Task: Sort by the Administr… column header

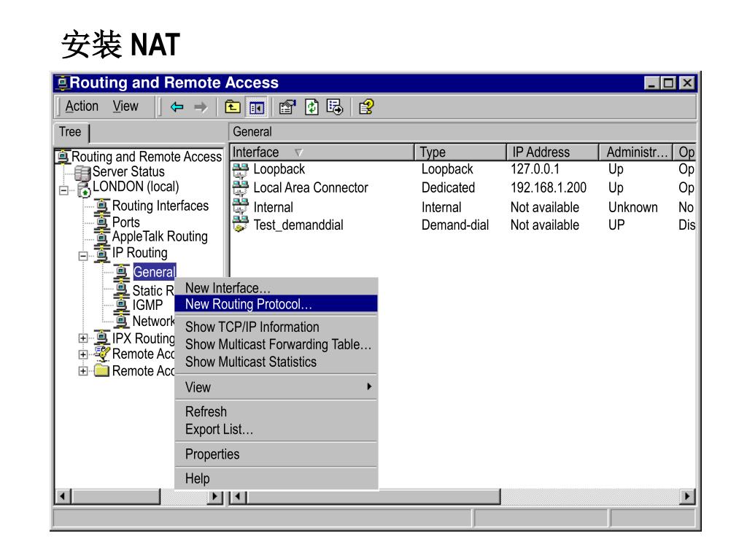Action: (635, 152)
